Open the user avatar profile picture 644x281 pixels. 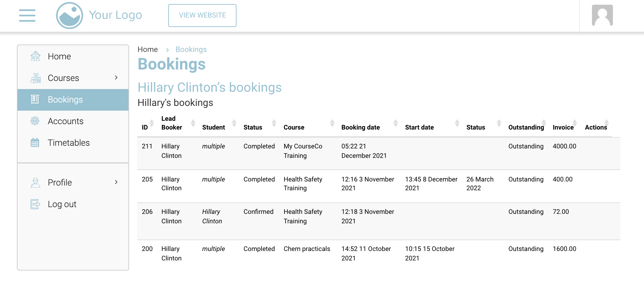pyautogui.click(x=602, y=15)
